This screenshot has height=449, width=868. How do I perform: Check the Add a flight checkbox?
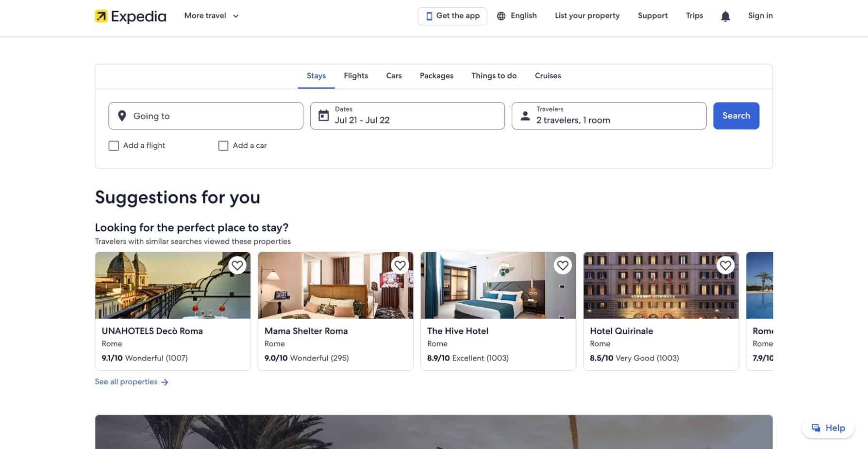point(114,146)
